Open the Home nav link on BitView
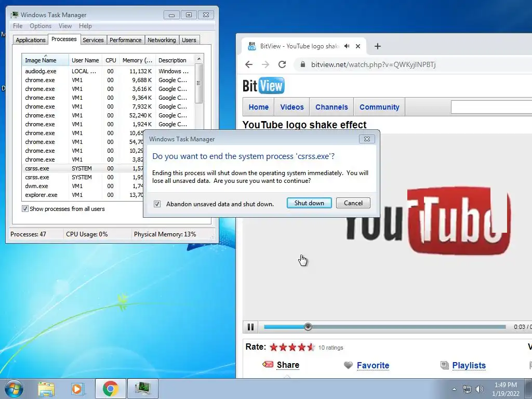This screenshot has height=399, width=532. (x=259, y=107)
